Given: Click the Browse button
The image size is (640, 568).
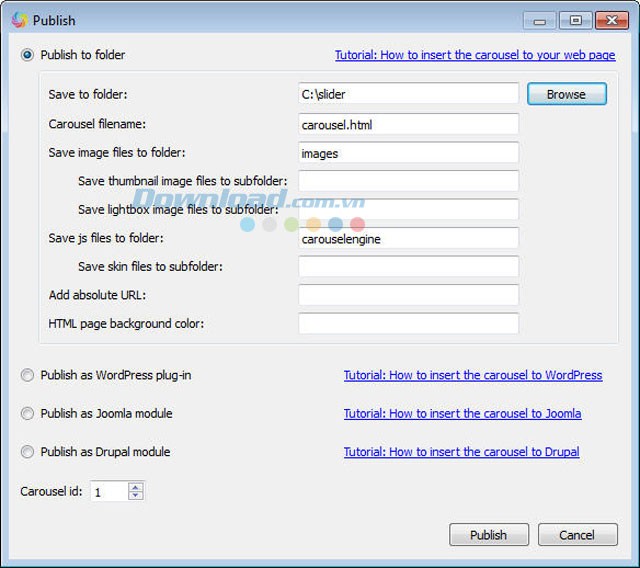Looking at the screenshot, I should click(566, 94).
